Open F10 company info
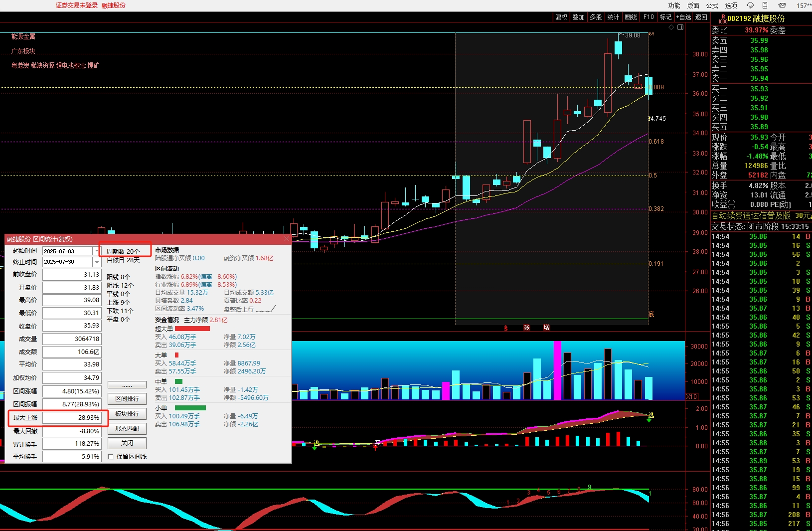812x531 pixels. [649, 17]
